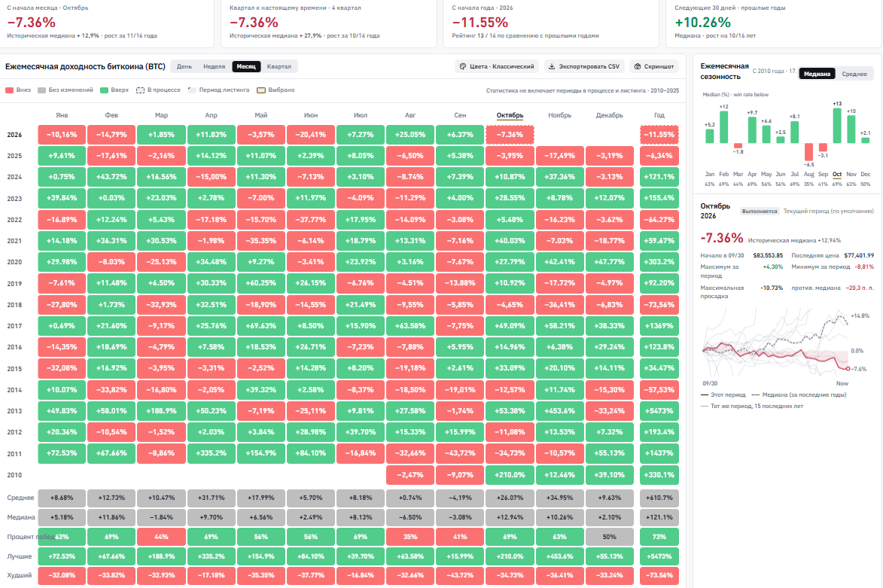Click "Текущий период (по умолчанию)" text
This screenshot has height=588, width=883.
pyautogui.click(x=828, y=212)
